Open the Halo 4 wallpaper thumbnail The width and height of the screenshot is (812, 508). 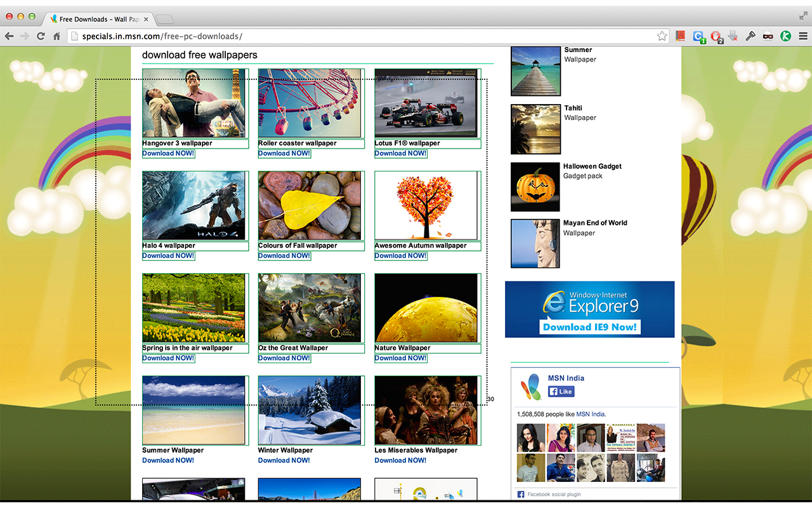pos(193,205)
